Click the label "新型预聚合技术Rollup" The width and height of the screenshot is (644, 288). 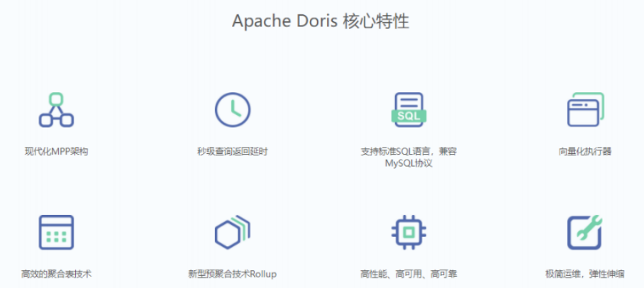pos(233,274)
